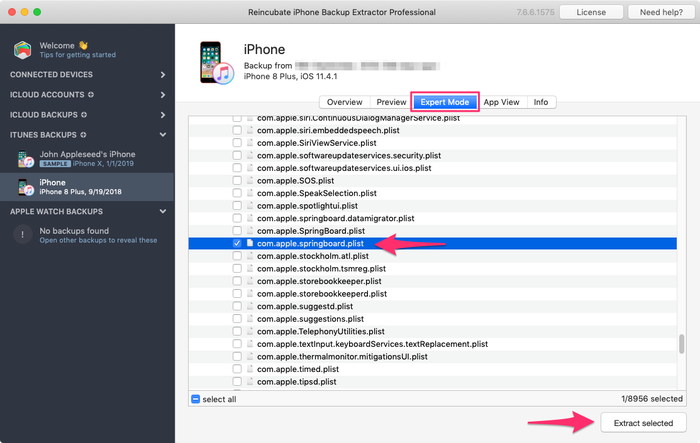Uncheck com.apple.springboard.plist checkbox

click(x=237, y=243)
